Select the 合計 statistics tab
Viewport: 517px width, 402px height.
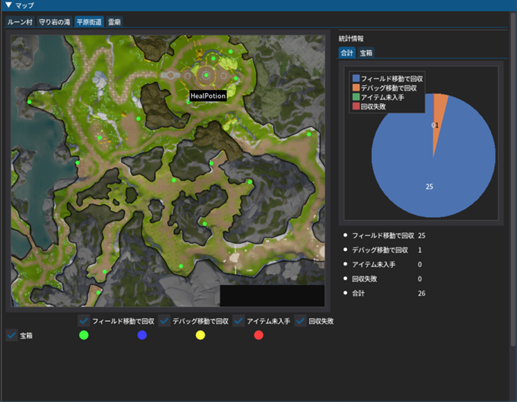pyautogui.click(x=347, y=53)
